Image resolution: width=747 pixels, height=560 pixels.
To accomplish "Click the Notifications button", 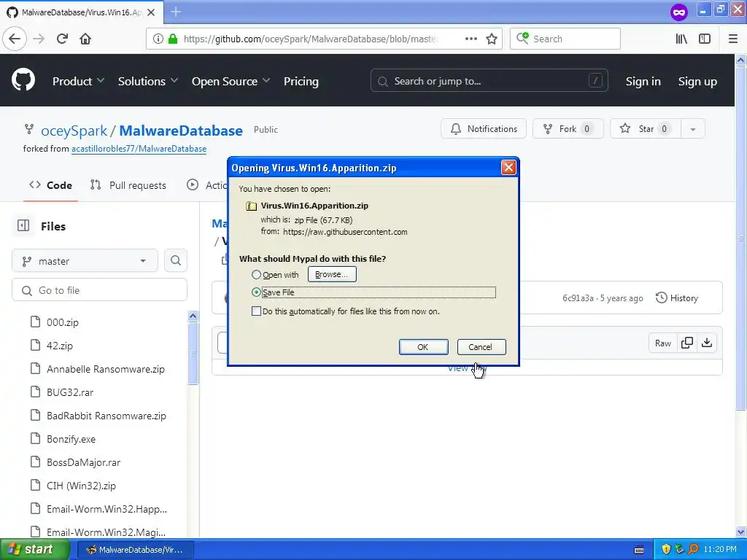I will [484, 129].
